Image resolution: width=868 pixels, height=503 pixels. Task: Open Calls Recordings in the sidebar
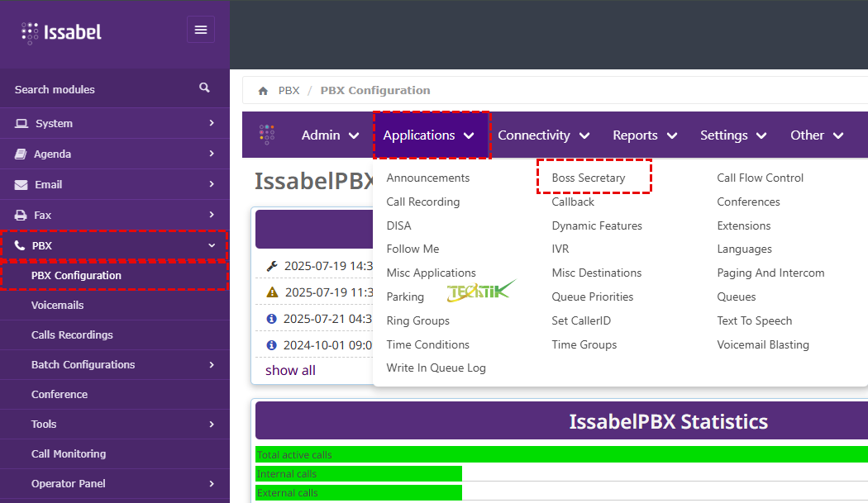click(x=72, y=335)
